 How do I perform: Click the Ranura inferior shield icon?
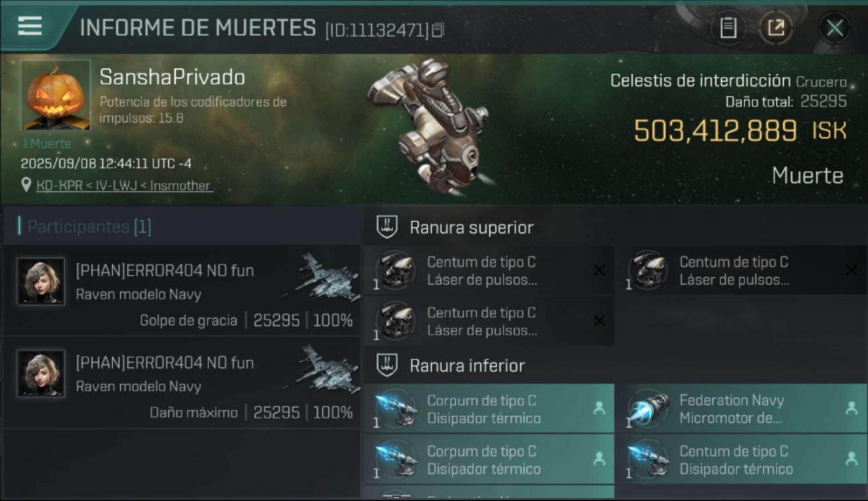click(387, 365)
